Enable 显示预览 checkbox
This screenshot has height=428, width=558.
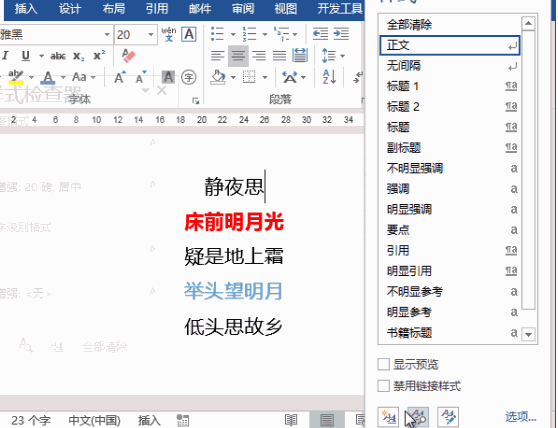pos(383,364)
